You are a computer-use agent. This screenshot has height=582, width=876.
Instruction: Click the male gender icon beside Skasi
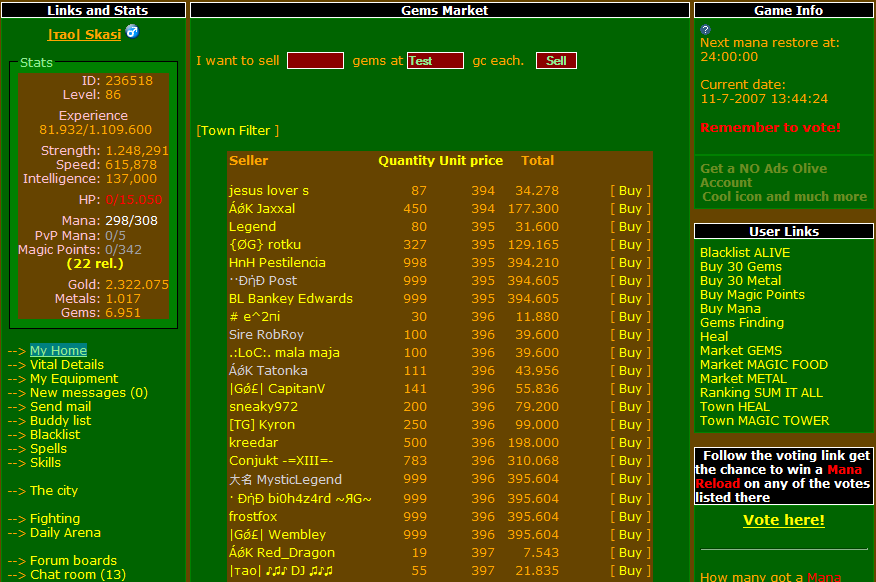132,33
